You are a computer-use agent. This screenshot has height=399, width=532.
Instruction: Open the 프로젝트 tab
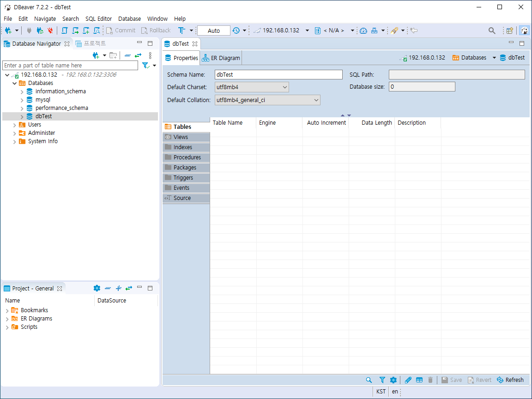tap(91, 44)
